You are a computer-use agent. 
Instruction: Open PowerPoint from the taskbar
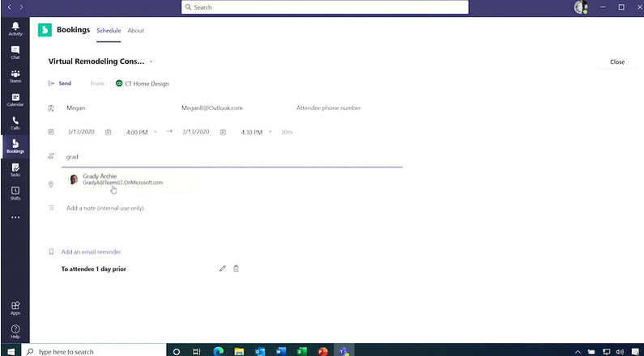click(323, 351)
